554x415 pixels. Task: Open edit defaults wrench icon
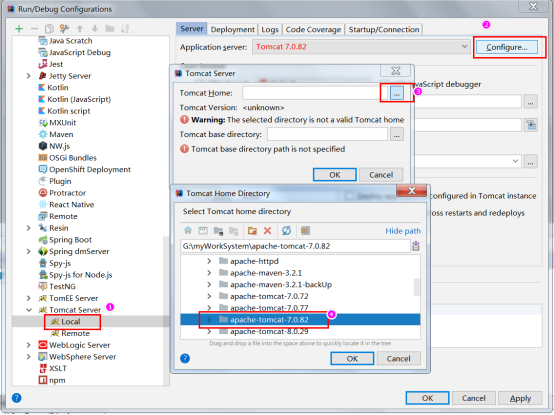click(x=64, y=29)
